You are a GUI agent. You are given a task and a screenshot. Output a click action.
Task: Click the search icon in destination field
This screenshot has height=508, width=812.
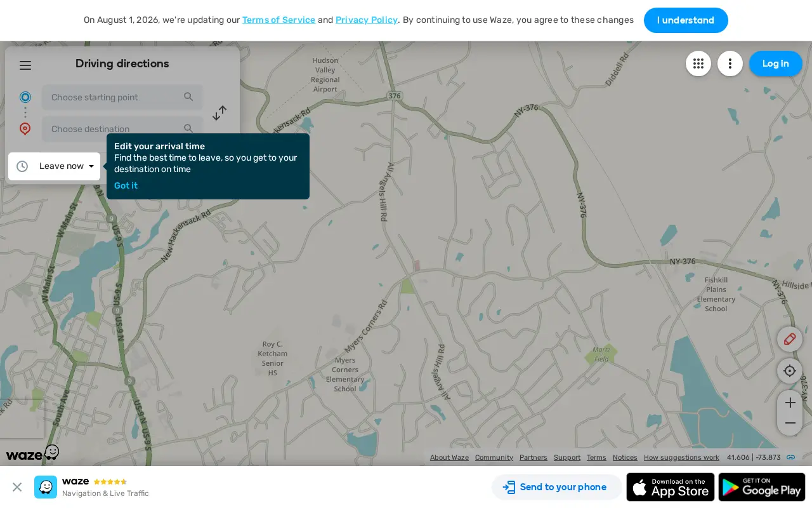[188, 128]
